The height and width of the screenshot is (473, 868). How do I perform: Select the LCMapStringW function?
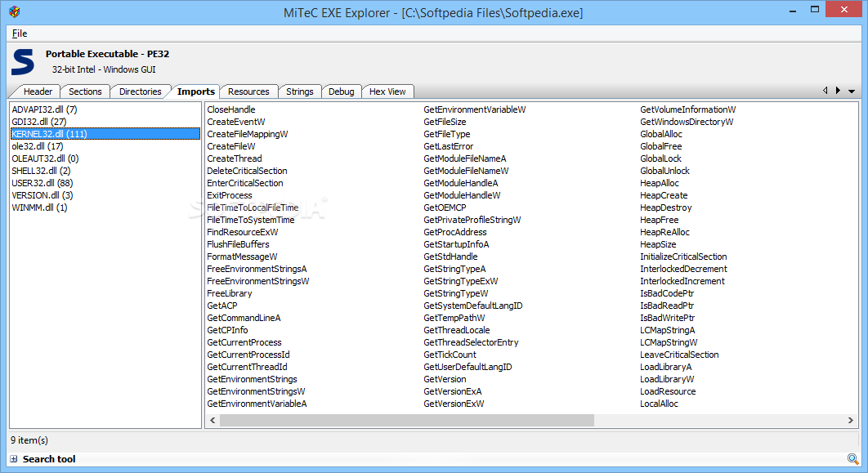pos(669,342)
